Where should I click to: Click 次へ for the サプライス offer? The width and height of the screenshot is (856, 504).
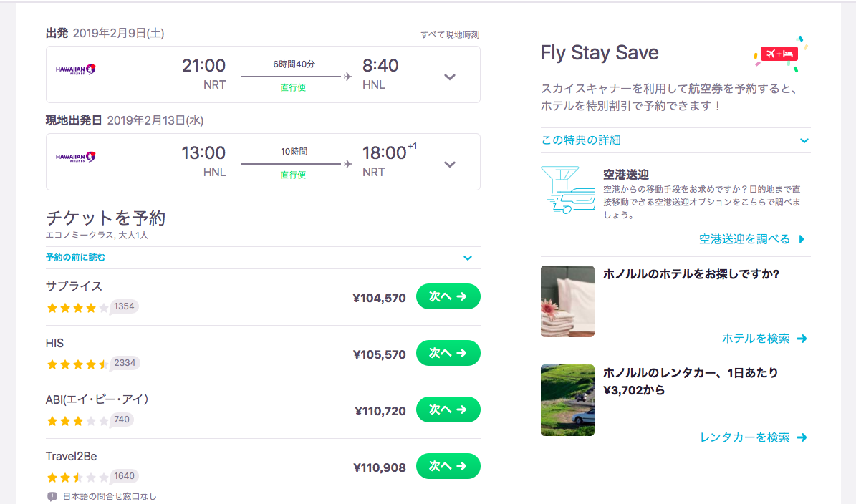pos(448,296)
